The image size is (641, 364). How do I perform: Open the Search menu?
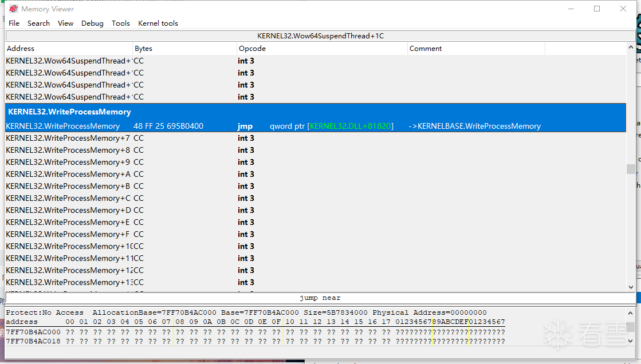(x=38, y=23)
